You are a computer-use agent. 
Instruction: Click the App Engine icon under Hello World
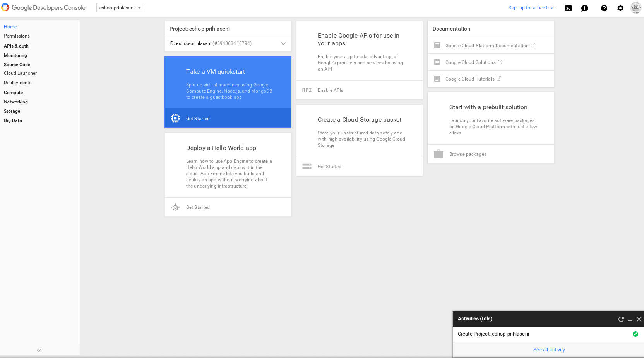coord(175,207)
